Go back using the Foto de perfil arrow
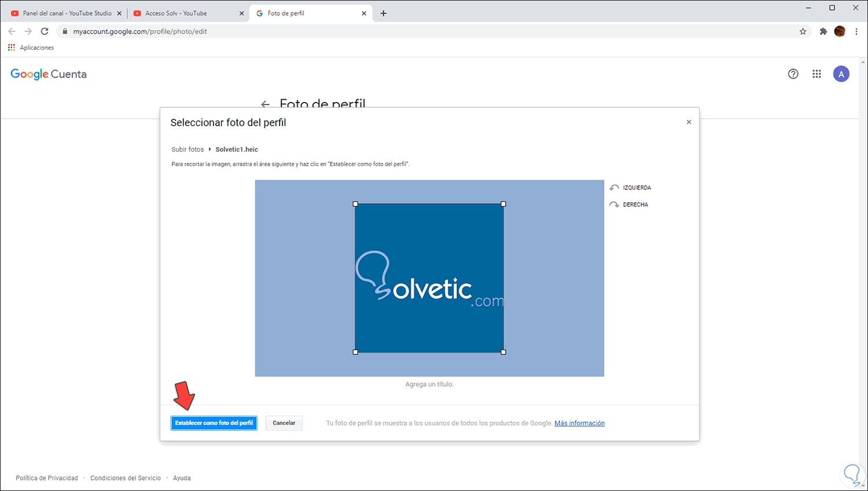This screenshot has height=491, width=868. [x=266, y=104]
